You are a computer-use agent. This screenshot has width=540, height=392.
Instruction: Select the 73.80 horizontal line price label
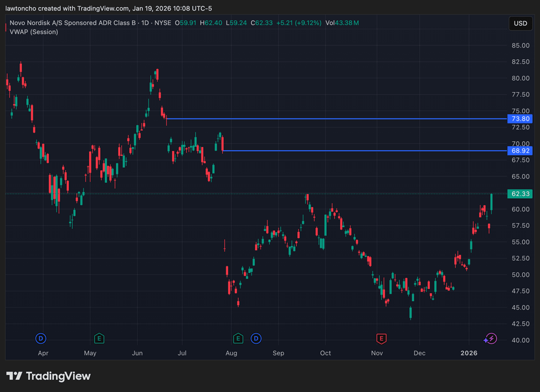coord(520,118)
